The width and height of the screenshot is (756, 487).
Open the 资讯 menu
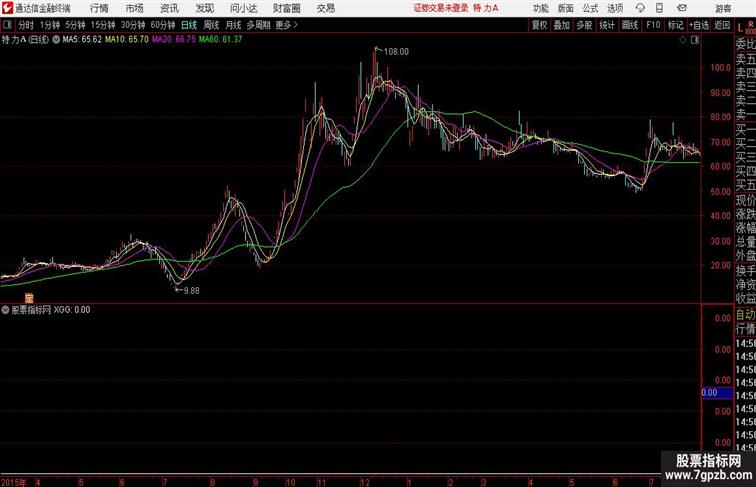click(169, 8)
